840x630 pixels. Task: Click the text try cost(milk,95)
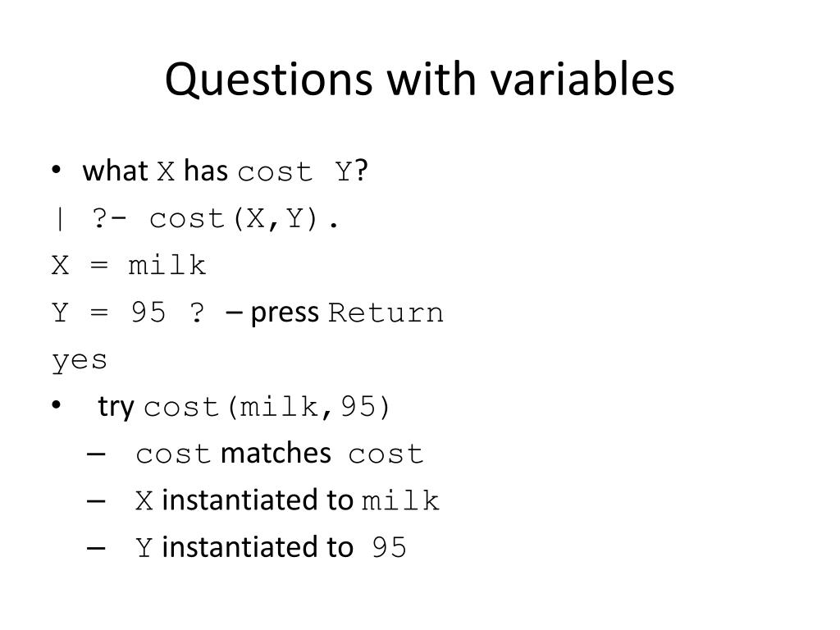[244, 407]
